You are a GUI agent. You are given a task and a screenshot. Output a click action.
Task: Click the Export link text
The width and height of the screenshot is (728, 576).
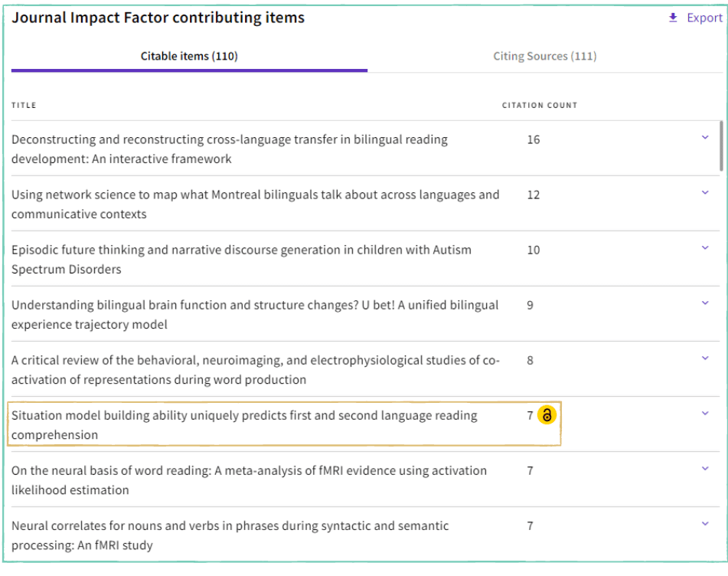point(704,18)
